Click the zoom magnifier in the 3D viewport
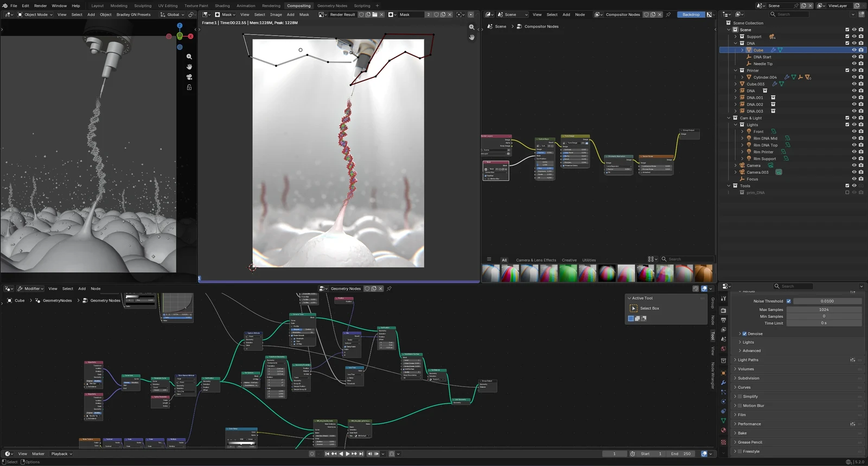The height and width of the screenshot is (466, 868). coord(189,56)
